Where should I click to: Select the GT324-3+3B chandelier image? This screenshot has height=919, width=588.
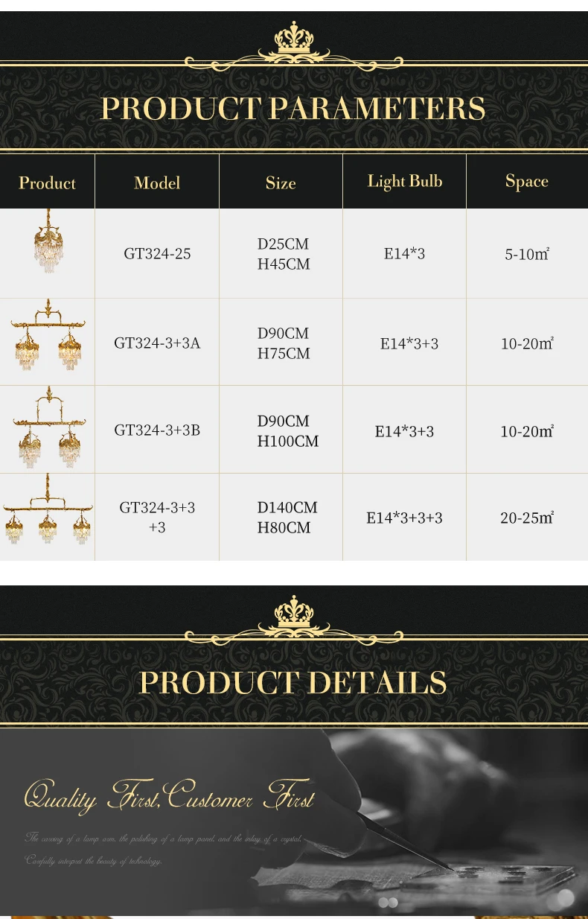[48, 427]
